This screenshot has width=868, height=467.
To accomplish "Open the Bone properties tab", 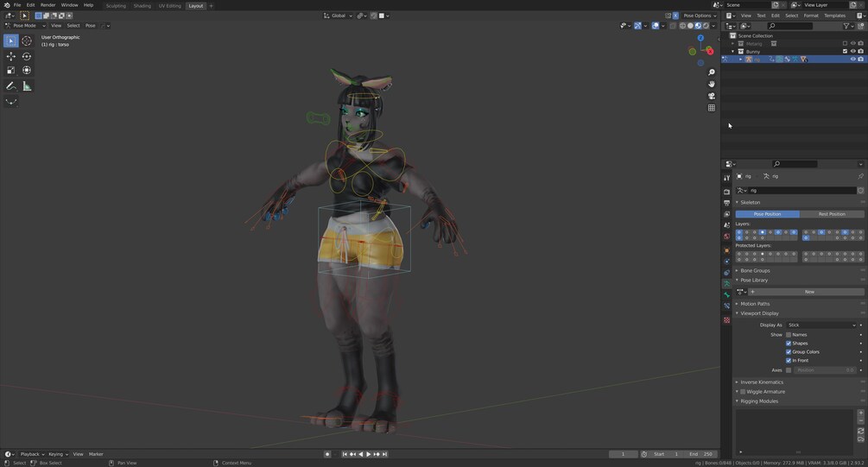I will (727, 294).
